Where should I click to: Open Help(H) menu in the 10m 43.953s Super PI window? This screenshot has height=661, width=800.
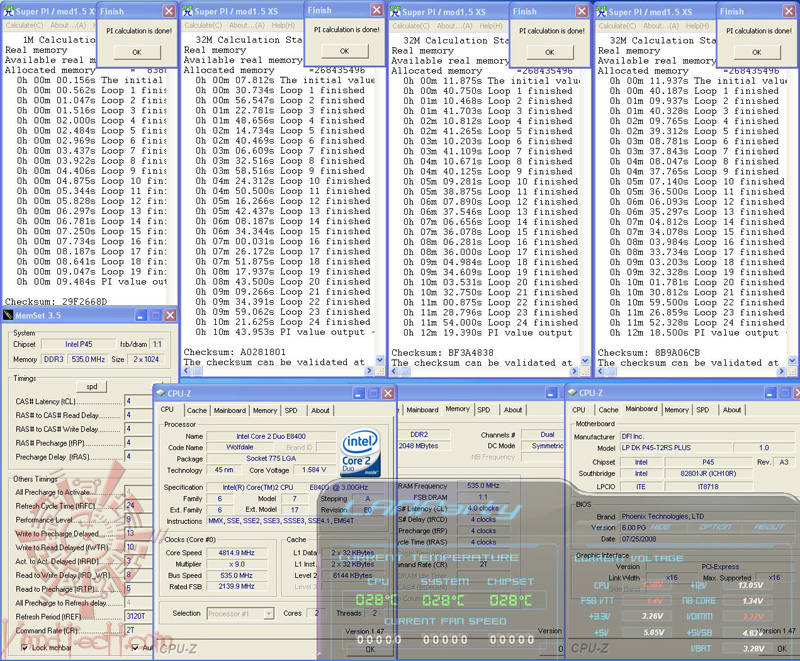click(283, 25)
